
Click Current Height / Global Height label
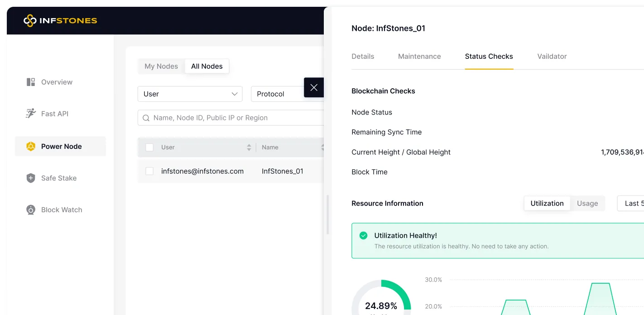[401, 152]
